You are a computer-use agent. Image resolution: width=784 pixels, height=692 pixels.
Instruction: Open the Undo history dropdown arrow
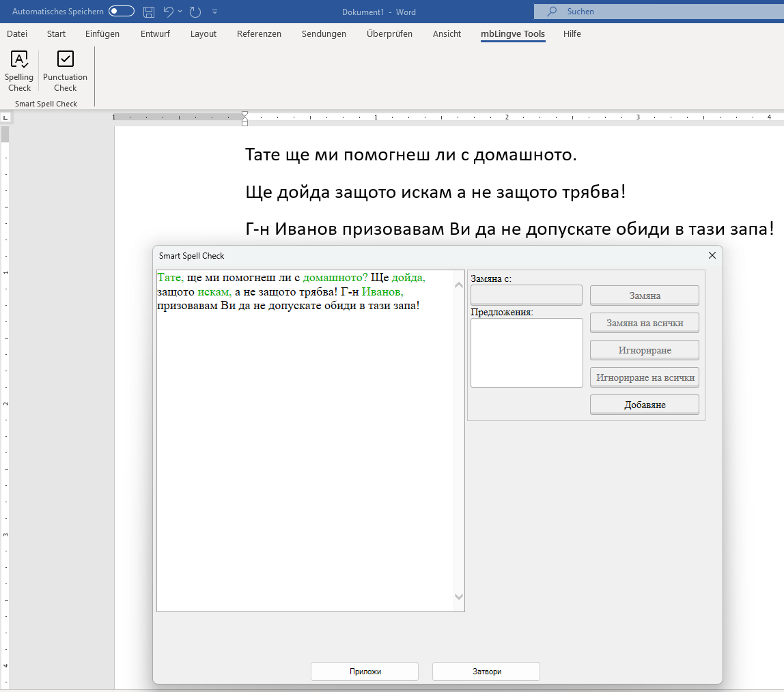[180, 12]
